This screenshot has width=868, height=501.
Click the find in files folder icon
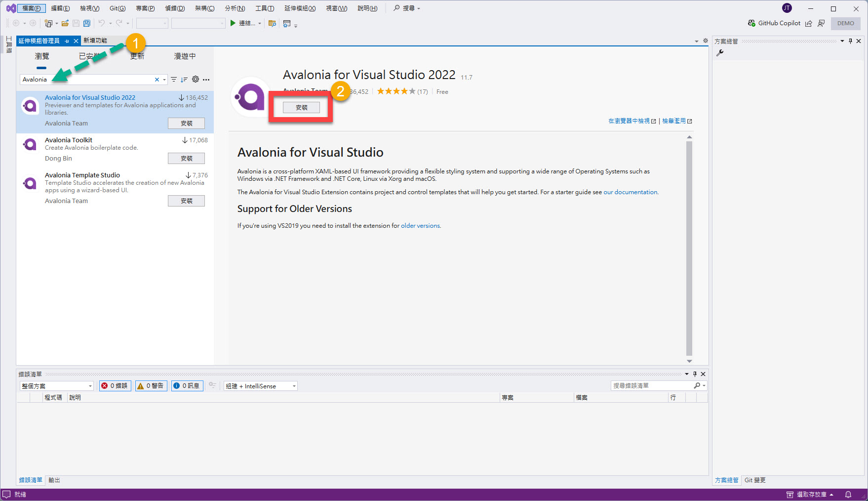pos(272,23)
